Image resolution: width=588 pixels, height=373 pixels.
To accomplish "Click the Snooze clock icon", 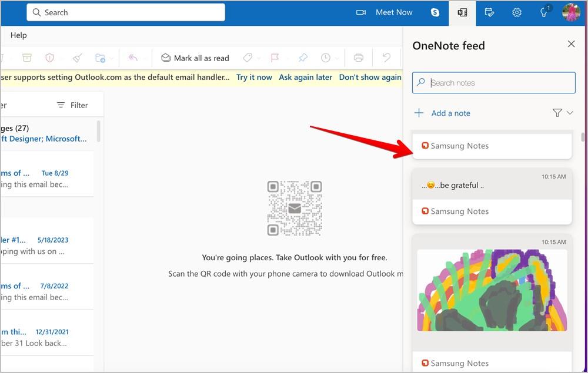I will 326,58.
